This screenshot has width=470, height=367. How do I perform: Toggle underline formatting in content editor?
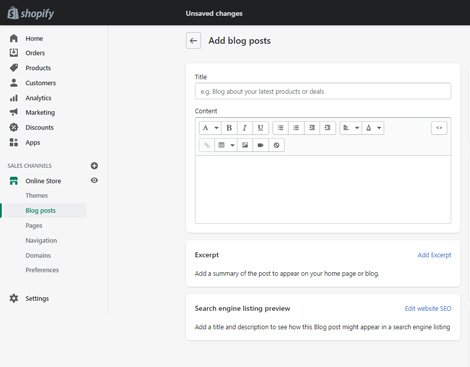(x=260, y=128)
